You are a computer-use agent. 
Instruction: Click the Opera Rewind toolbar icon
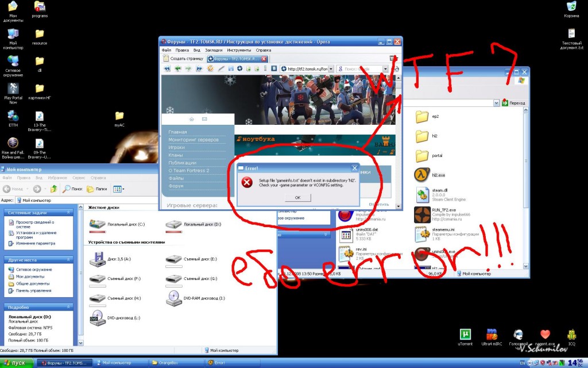[x=167, y=69]
